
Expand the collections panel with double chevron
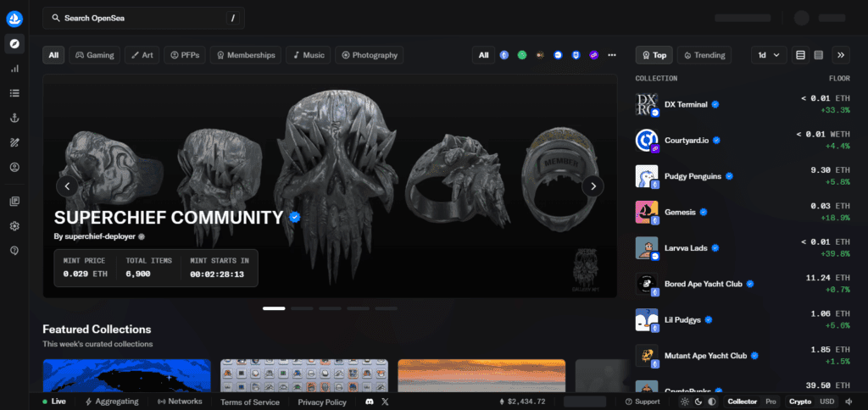pos(840,55)
